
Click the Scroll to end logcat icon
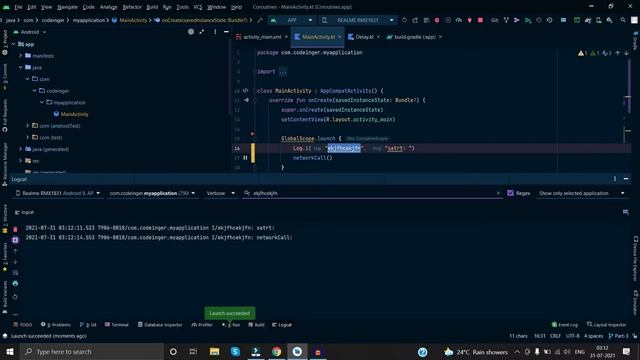[x=15, y=240]
